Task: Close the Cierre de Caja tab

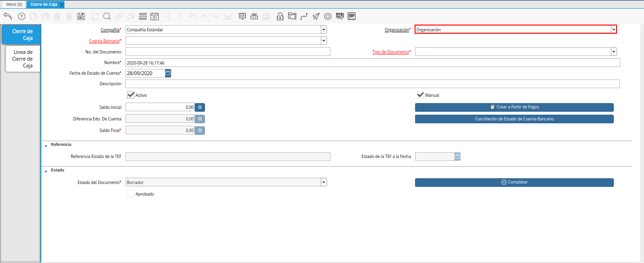Action: point(62,4)
